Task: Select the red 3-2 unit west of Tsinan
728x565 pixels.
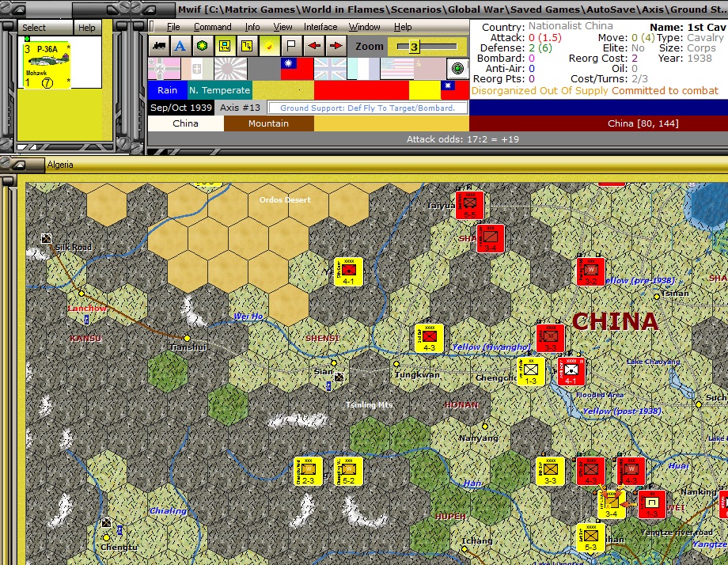Action: point(590,271)
